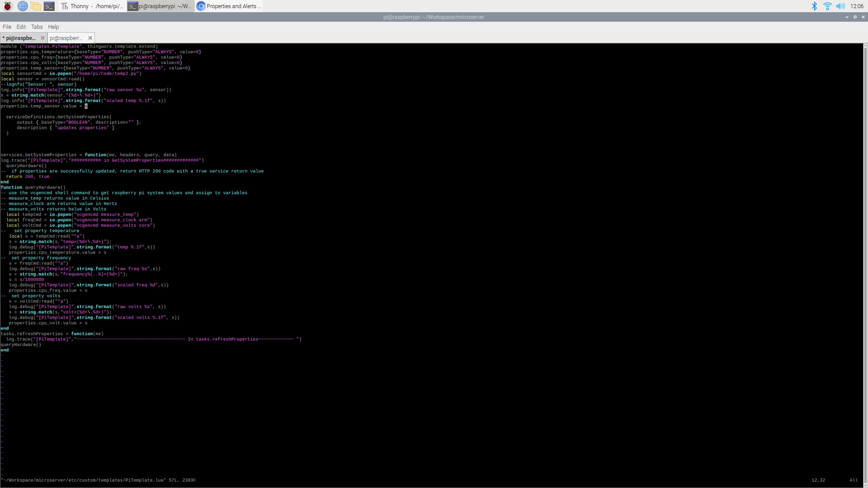This screenshot has height=488, width=868.
Task: Click the clock showing 12:06
Action: point(857,6)
